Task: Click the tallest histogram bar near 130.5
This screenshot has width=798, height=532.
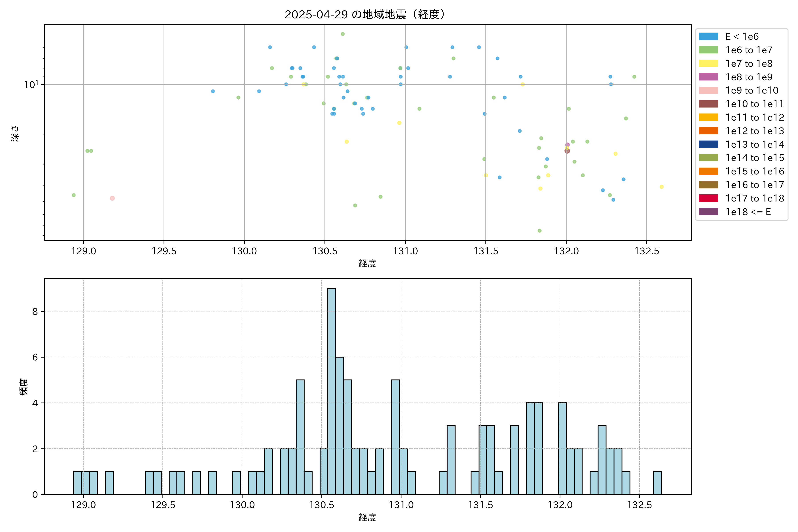Action: pyautogui.click(x=331, y=390)
